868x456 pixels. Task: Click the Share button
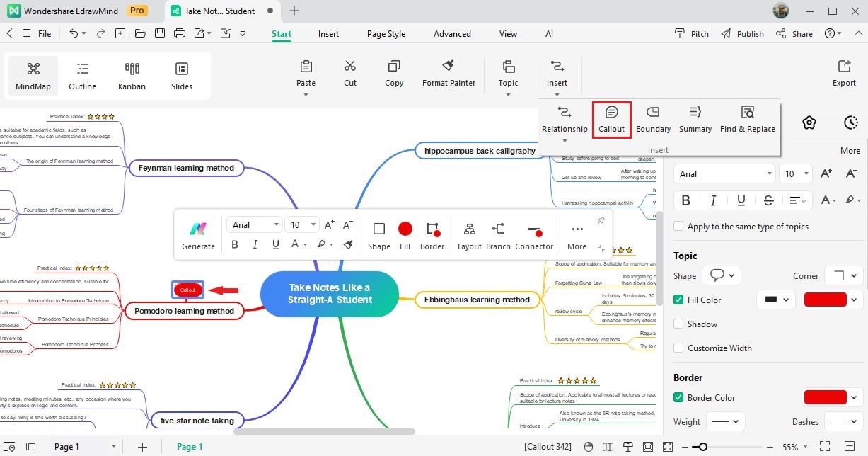[794, 33]
